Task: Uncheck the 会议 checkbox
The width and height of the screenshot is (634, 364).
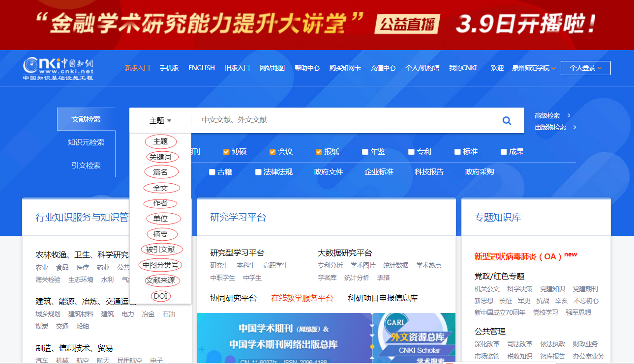Action: coord(272,152)
